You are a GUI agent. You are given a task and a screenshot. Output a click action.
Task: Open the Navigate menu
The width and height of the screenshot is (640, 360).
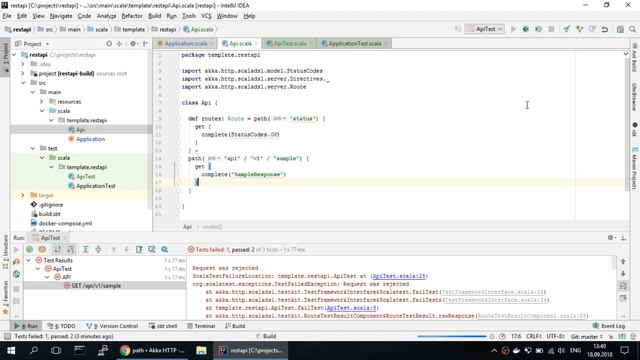point(61,16)
